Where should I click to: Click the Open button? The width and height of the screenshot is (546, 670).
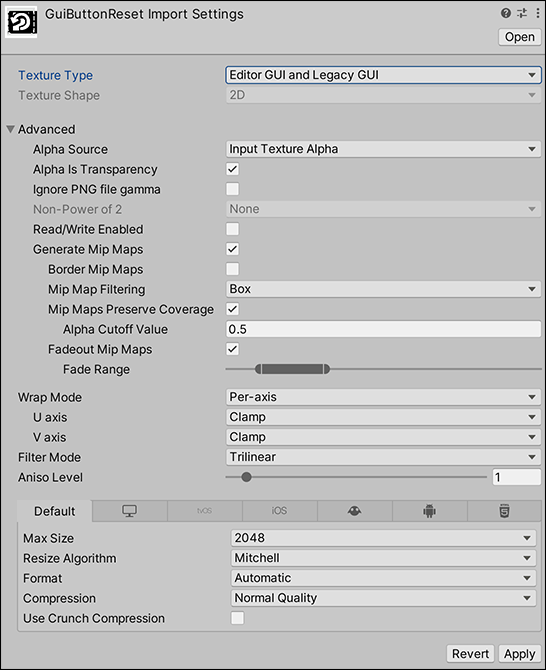(x=520, y=37)
